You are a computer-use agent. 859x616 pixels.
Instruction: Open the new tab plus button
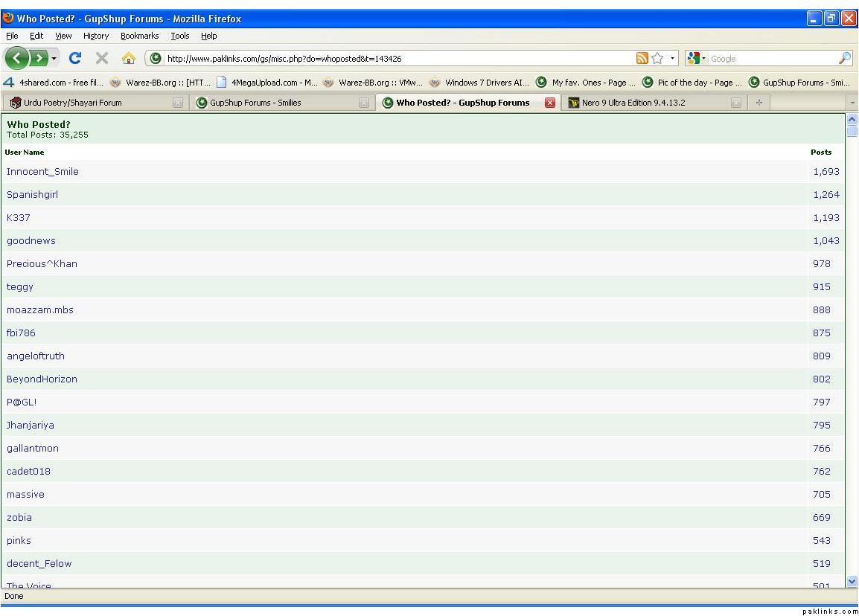(759, 103)
